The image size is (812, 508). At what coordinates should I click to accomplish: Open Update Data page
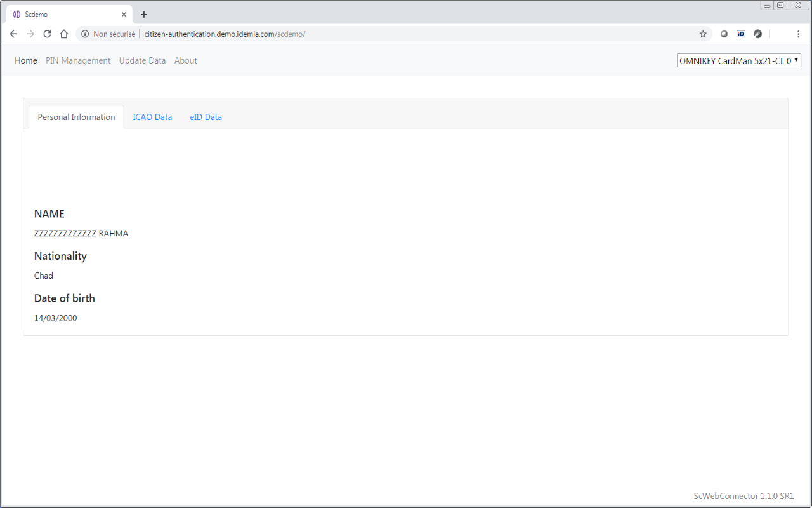point(142,60)
